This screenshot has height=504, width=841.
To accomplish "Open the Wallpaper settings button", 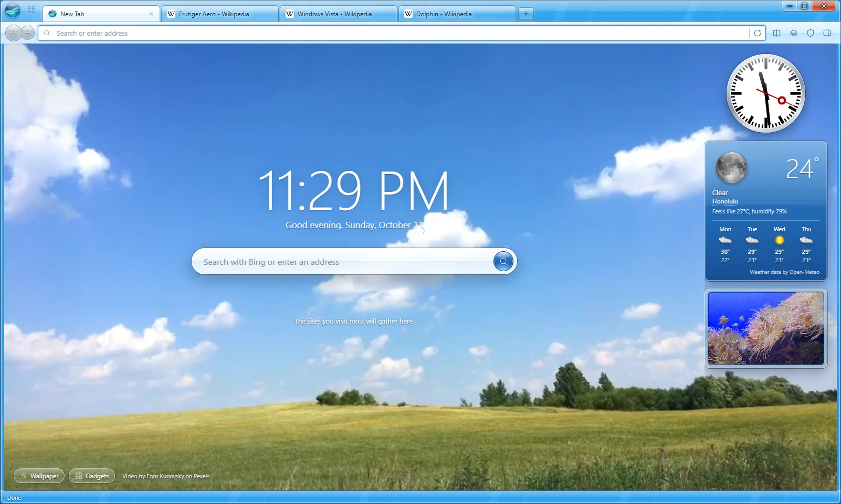I will coord(39,476).
